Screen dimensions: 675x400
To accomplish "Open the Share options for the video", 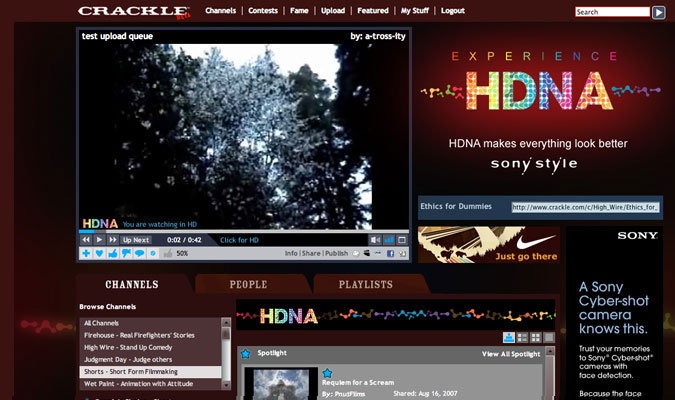I will pyautogui.click(x=311, y=253).
